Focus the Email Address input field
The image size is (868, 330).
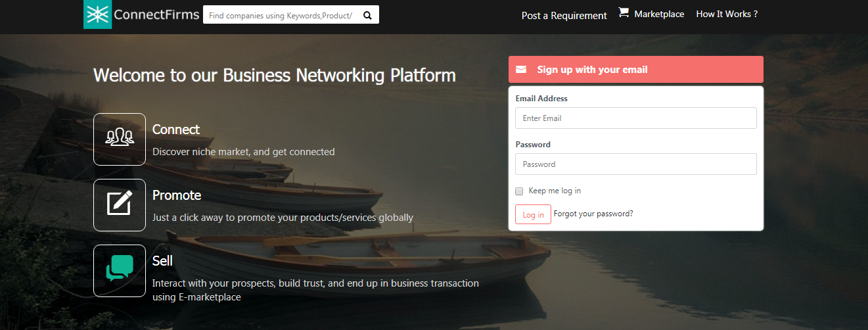[x=635, y=118]
